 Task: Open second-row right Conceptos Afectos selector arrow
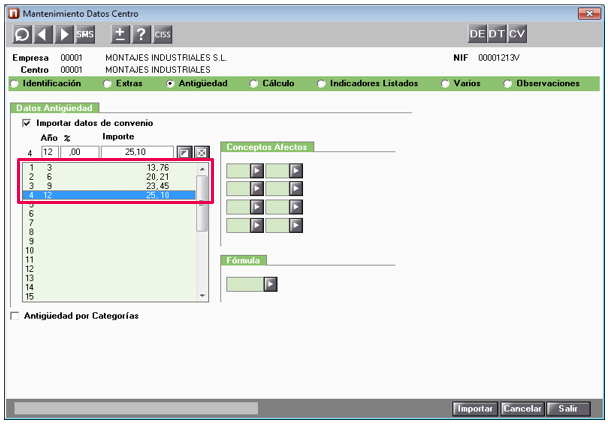coord(296,189)
